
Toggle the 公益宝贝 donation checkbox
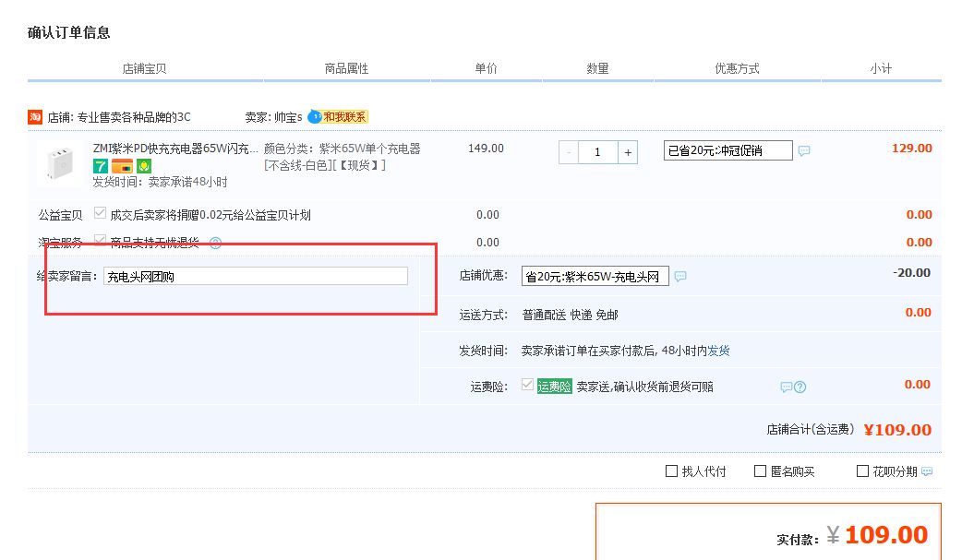coord(100,213)
